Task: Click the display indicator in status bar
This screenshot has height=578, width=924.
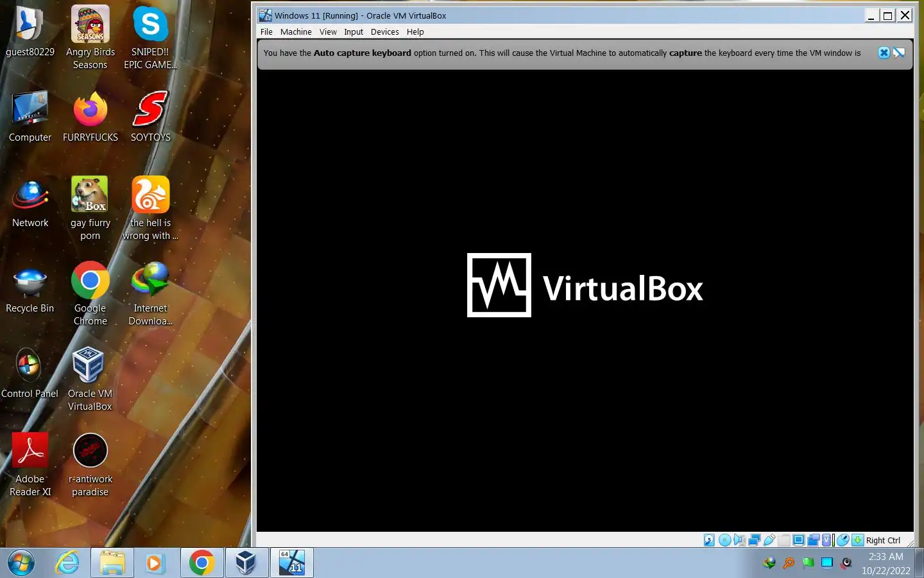Action: pos(799,540)
